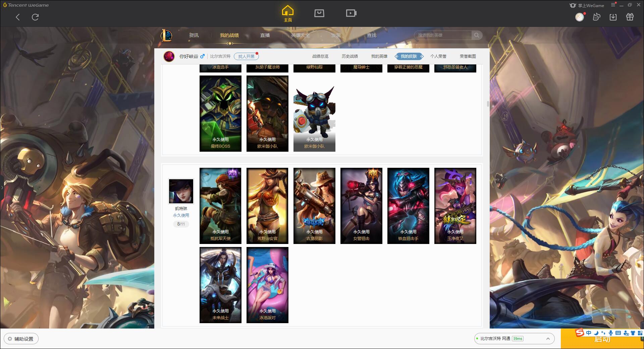The width and height of the screenshot is (644, 349).
Task: Click the Sogou input S logo
Action: [x=580, y=333]
